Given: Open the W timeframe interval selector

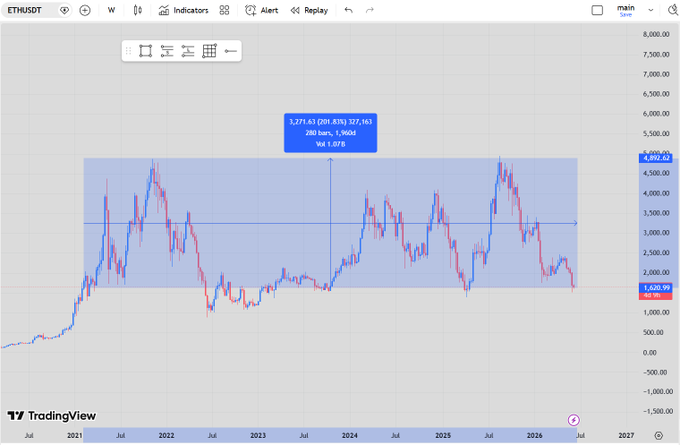Looking at the screenshot, I should click(x=111, y=10).
